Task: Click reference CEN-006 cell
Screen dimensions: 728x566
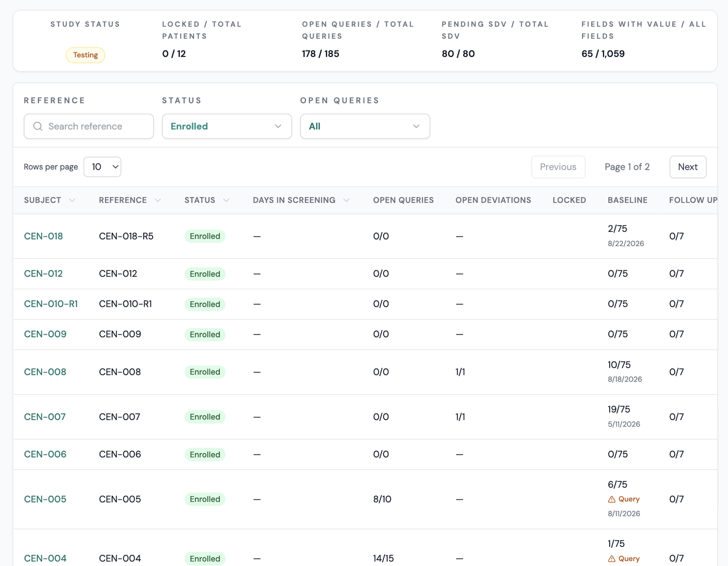Action: click(x=120, y=454)
